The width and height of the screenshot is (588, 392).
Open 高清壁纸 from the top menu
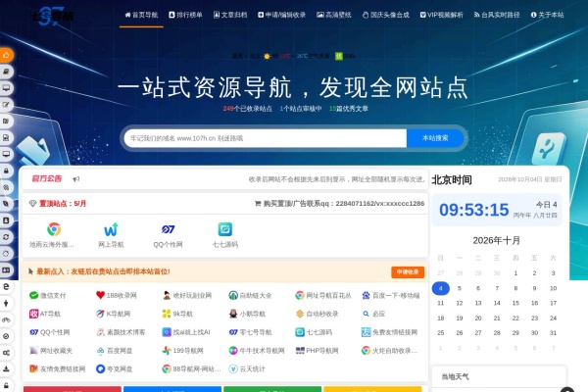point(334,15)
